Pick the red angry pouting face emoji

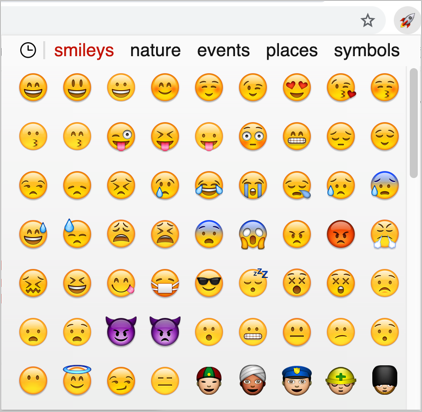tap(341, 234)
